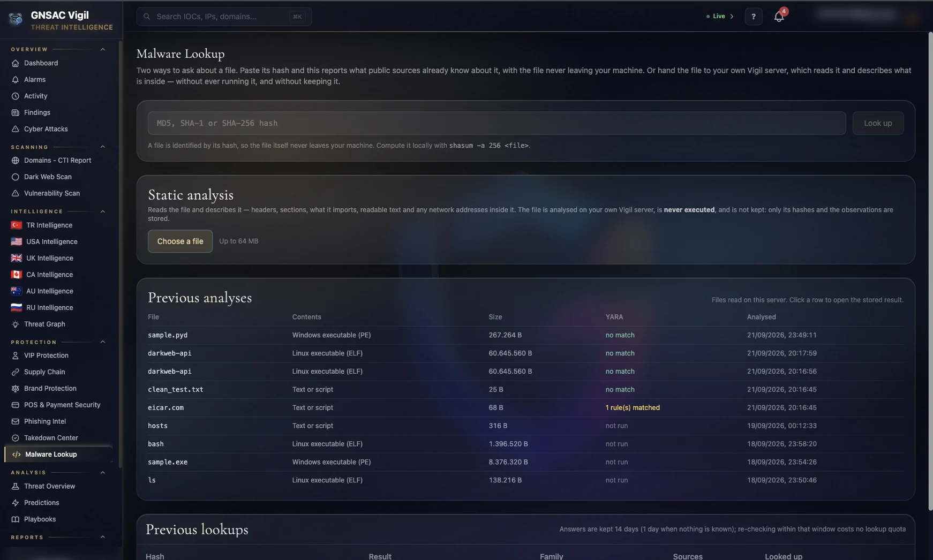Click the help question mark button
933x560 pixels.
[754, 17]
